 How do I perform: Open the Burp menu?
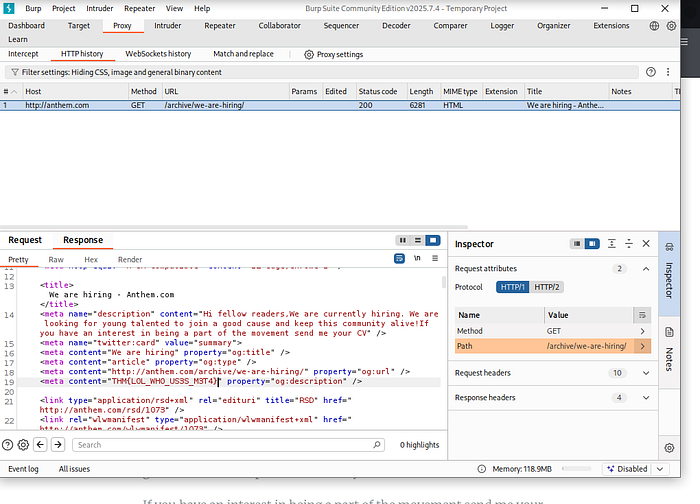coord(33,8)
